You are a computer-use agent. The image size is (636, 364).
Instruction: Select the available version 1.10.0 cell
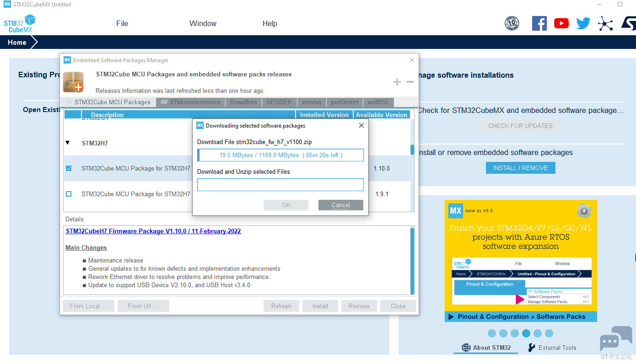coord(382,168)
